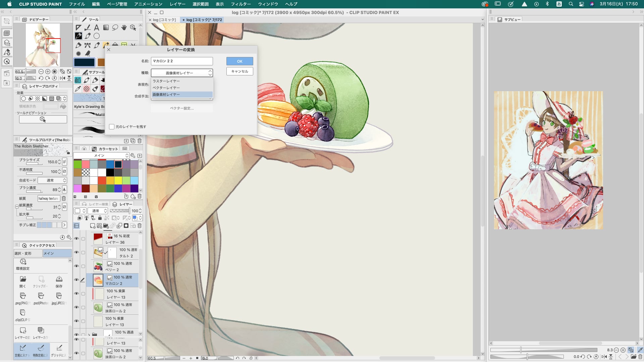Create new raster layer icon in Layer palette
The height and width of the screenshot is (362, 644).
(x=93, y=226)
